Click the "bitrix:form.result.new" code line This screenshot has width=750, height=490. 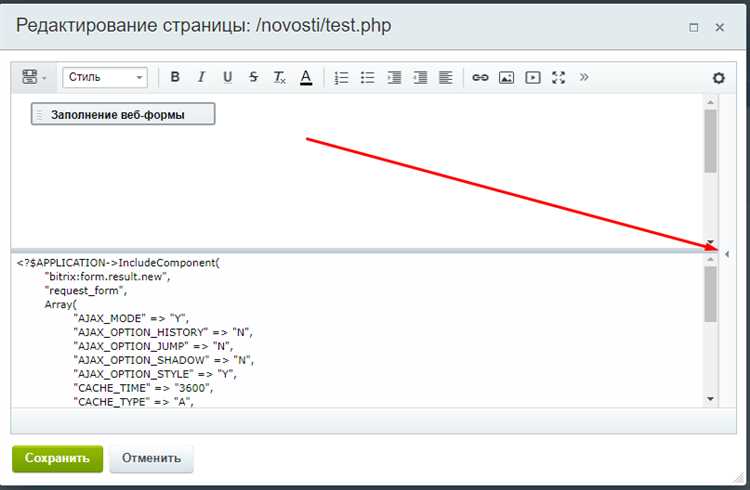pos(107,277)
